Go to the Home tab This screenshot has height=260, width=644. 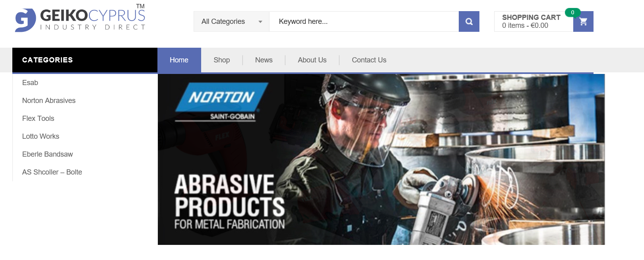click(179, 60)
